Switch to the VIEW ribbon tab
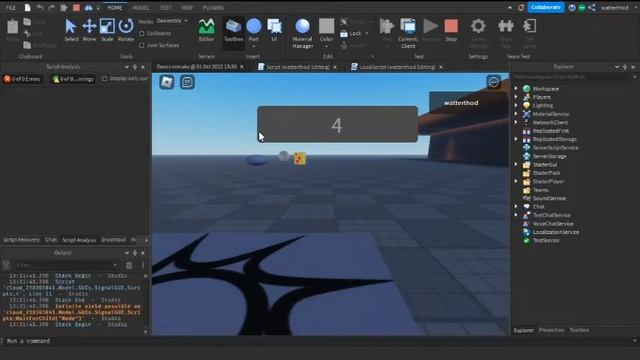 click(x=187, y=8)
